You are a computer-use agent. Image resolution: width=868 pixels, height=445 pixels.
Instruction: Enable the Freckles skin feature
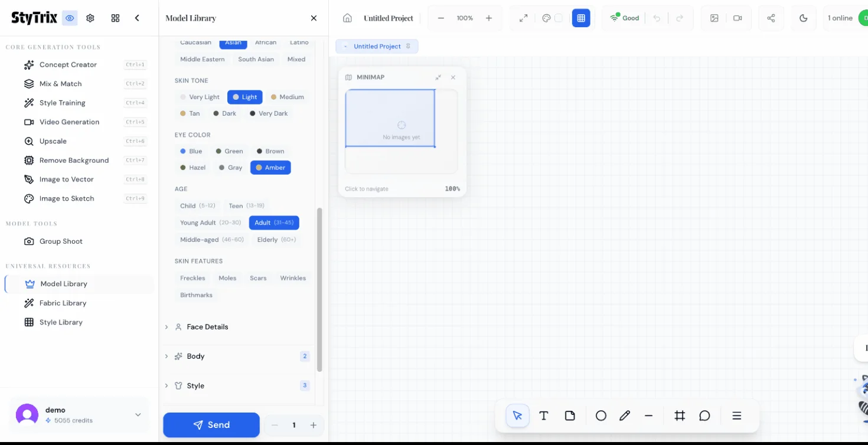coord(192,278)
